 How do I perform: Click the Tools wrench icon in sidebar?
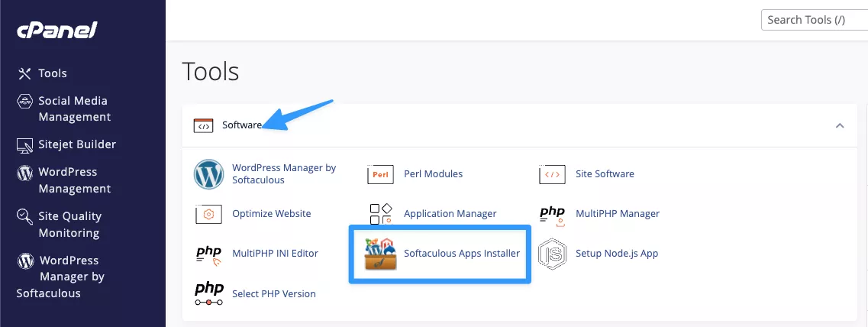point(24,73)
